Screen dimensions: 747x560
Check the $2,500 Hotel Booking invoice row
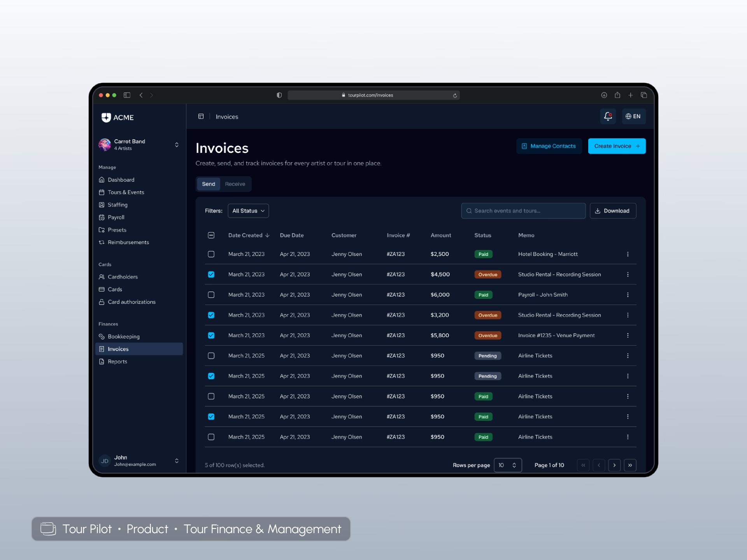[x=211, y=254]
